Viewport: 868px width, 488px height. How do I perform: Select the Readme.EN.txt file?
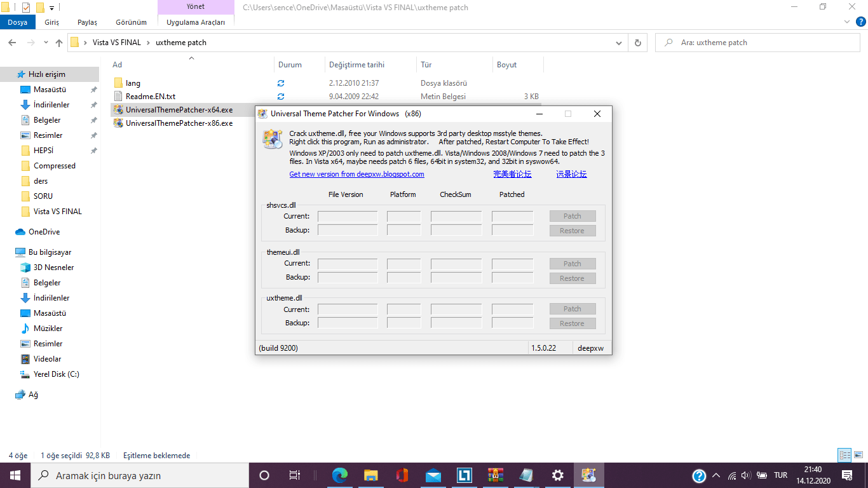click(x=151, y=97)
